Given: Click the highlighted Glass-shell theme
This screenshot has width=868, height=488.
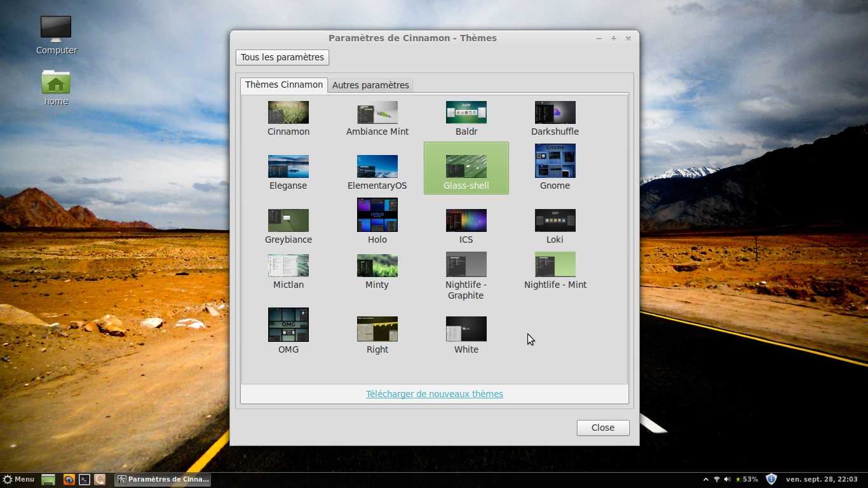Looking at the screenshot, I should (x=466, y=168).
